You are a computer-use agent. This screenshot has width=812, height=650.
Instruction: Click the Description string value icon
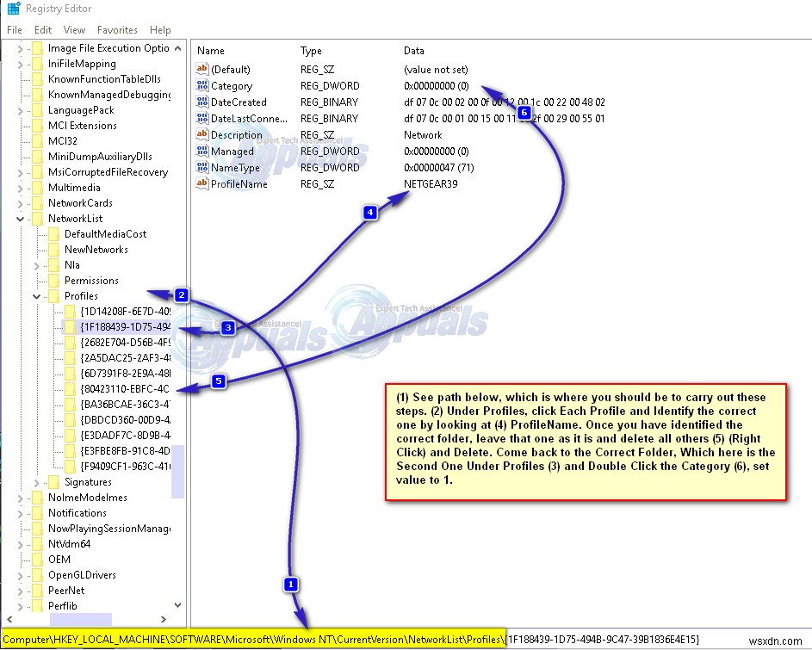(x=201, y=135)
